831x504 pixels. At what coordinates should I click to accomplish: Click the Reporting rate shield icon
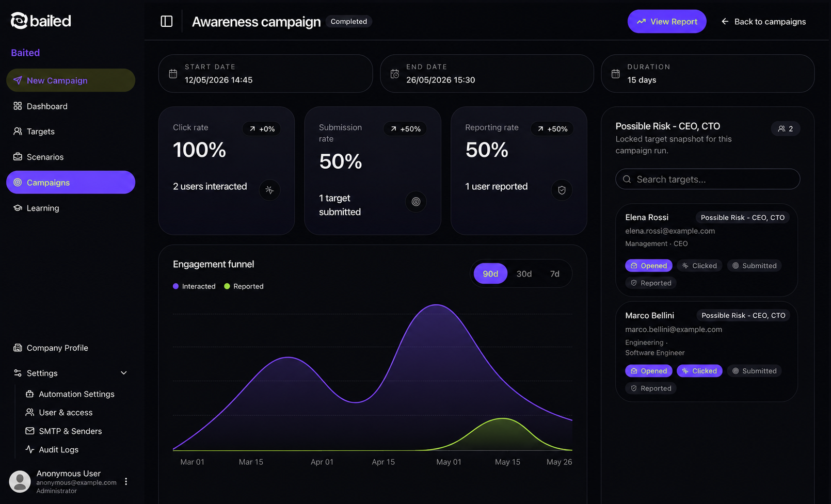pyautogui.click(x=562, y=190)
